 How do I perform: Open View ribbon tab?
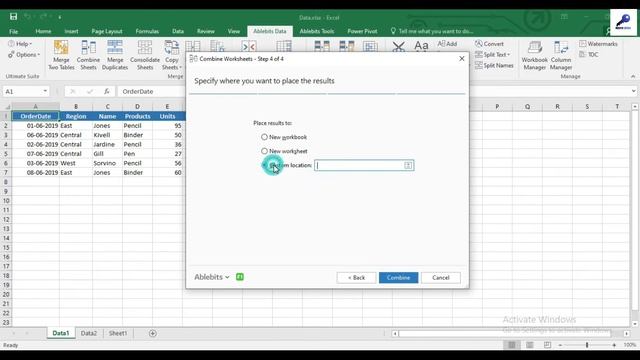click(234, 31)
